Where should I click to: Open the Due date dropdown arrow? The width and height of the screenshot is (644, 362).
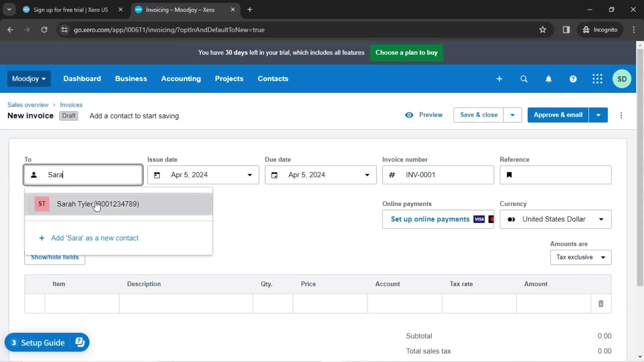tap(367, 175)
